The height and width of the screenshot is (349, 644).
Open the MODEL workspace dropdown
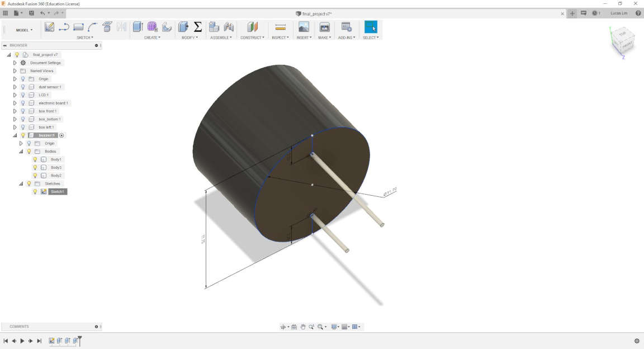pyautogui.click(x=24, y=30)
